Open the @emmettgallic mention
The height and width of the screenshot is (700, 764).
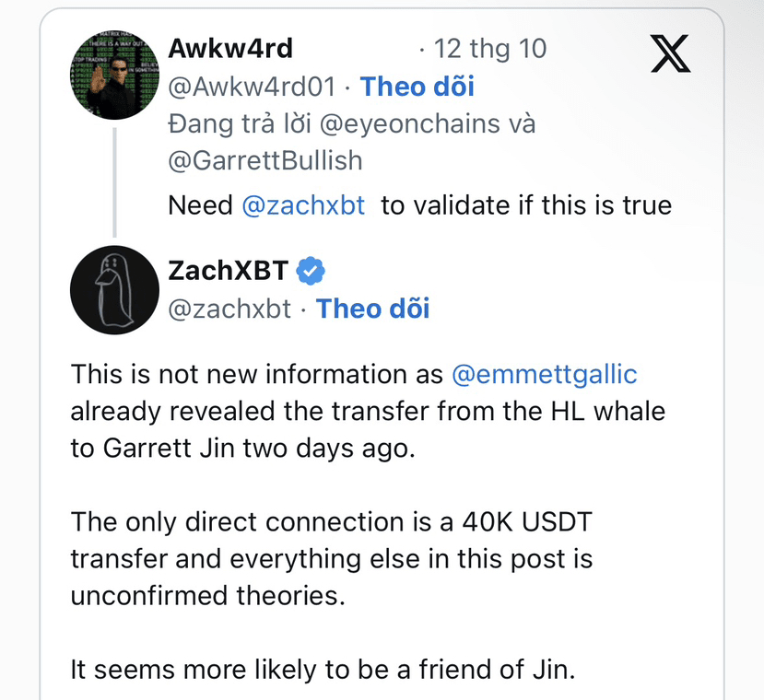(x=545, y=375)
